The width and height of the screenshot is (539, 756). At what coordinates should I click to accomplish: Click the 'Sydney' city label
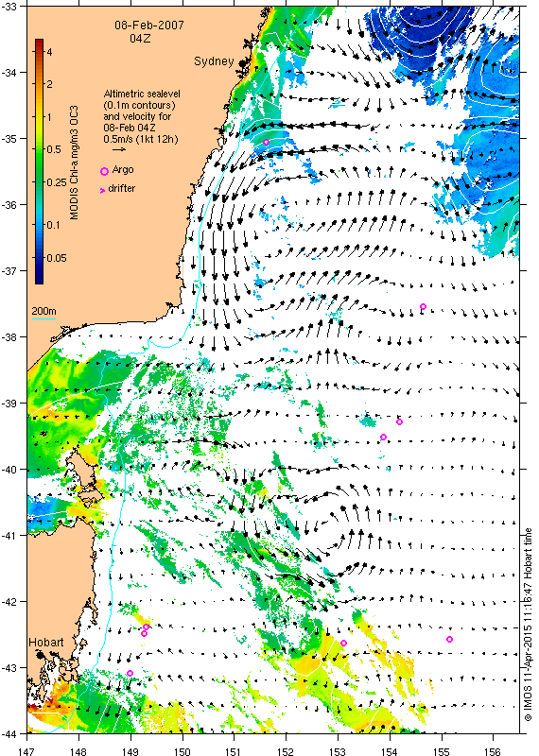(x=214, y=61)
